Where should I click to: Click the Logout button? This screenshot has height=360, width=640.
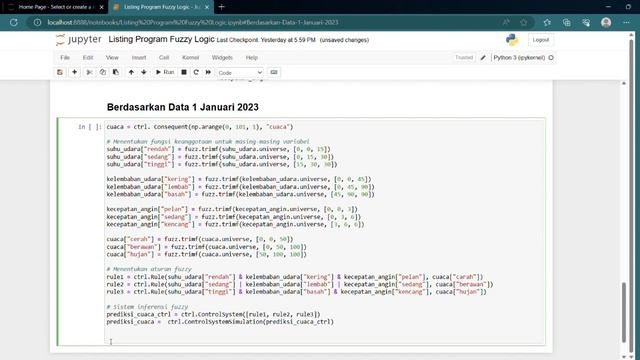[x=541, y=40]
